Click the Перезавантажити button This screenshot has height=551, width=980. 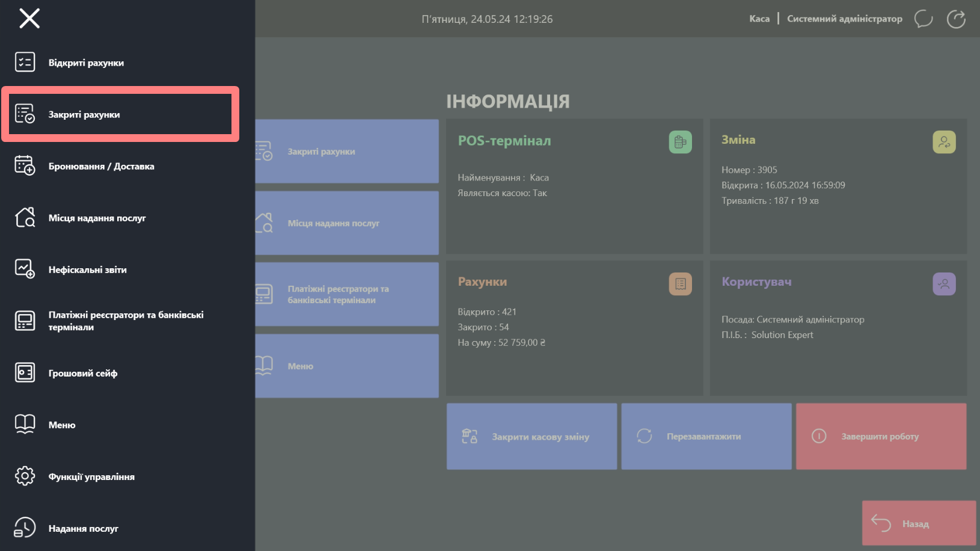(706, 436)
